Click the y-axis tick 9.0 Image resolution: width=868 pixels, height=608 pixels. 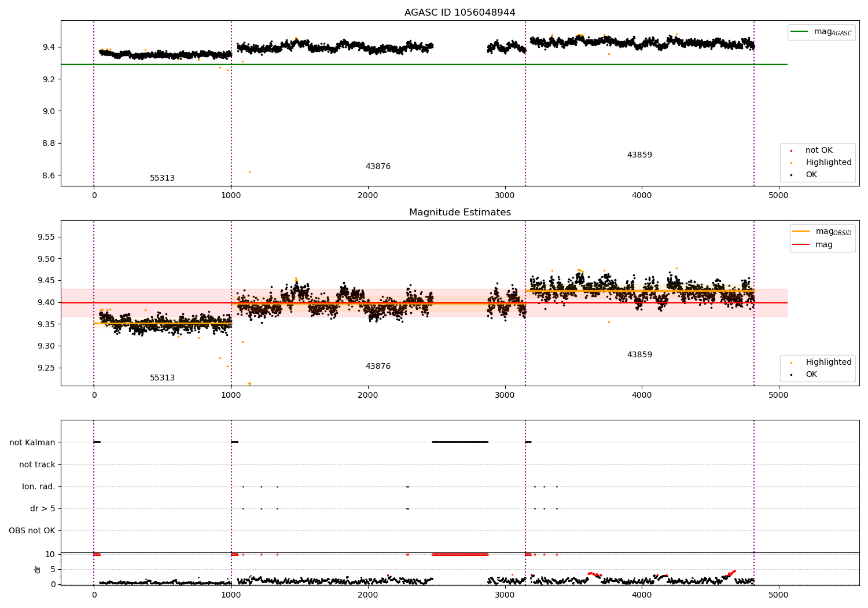[48, 111]
